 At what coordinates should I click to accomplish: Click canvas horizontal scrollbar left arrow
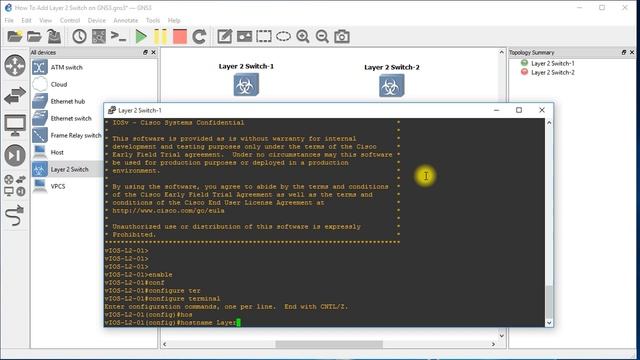pos(164,344)
